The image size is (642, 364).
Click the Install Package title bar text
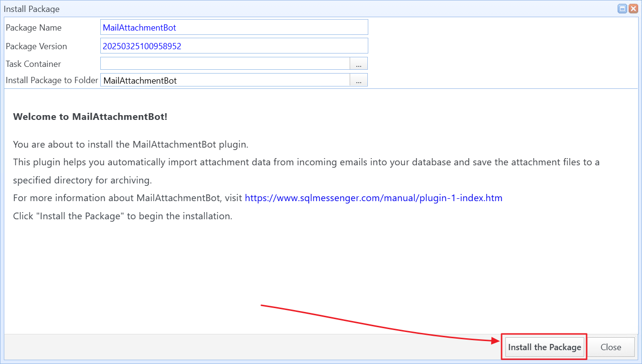pyautogui.click(x=32, y=9)
